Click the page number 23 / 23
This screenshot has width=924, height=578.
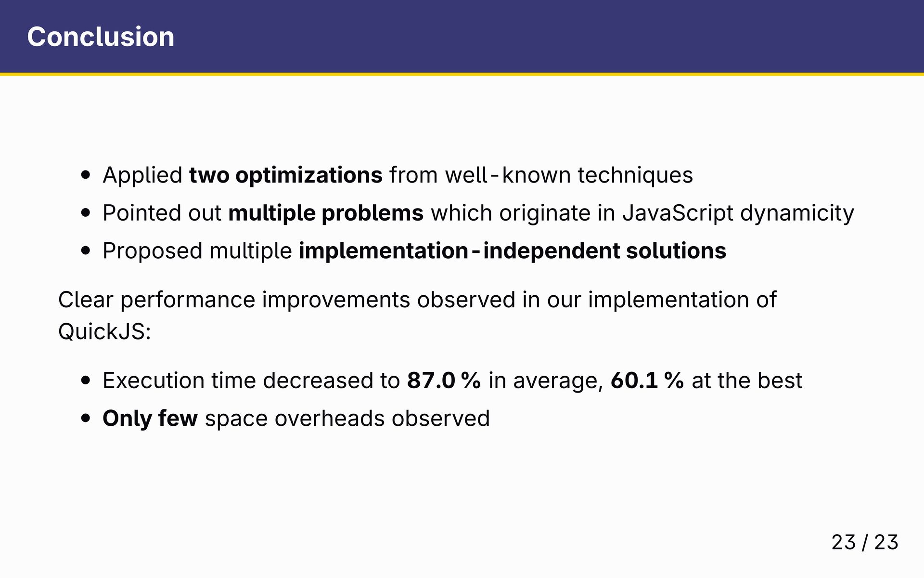point(865,542)
